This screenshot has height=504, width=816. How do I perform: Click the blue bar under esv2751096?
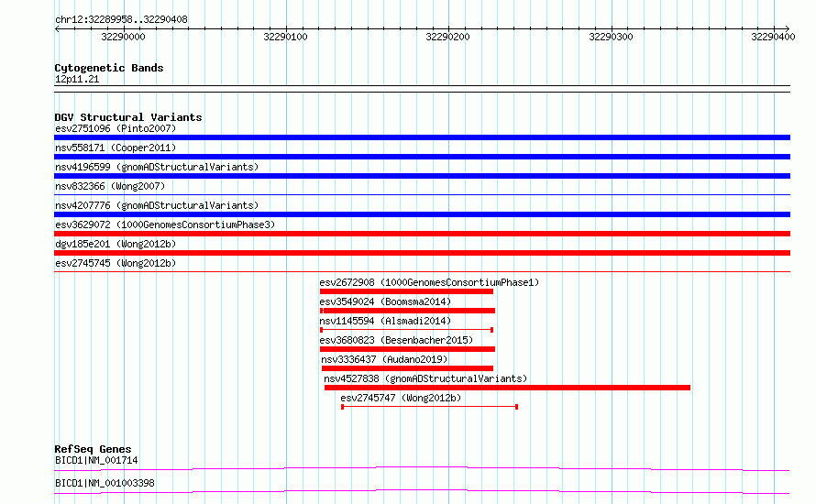tap(422, 137)
